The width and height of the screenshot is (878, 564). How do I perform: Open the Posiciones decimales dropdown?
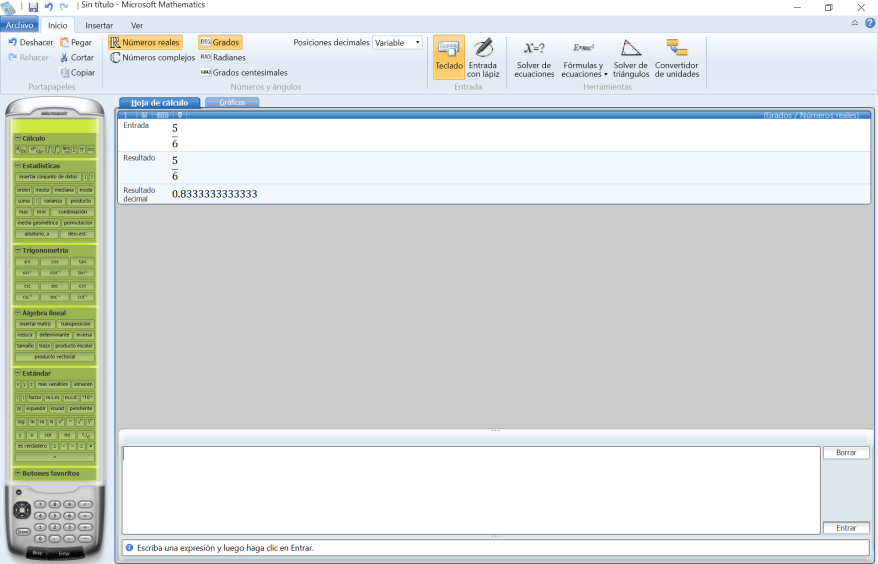[397, 43]
